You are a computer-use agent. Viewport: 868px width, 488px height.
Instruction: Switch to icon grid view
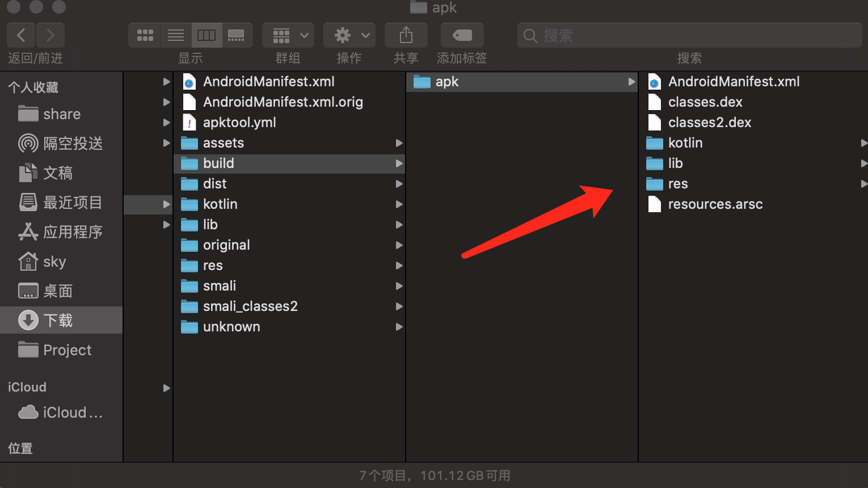[x=145, y=35]
